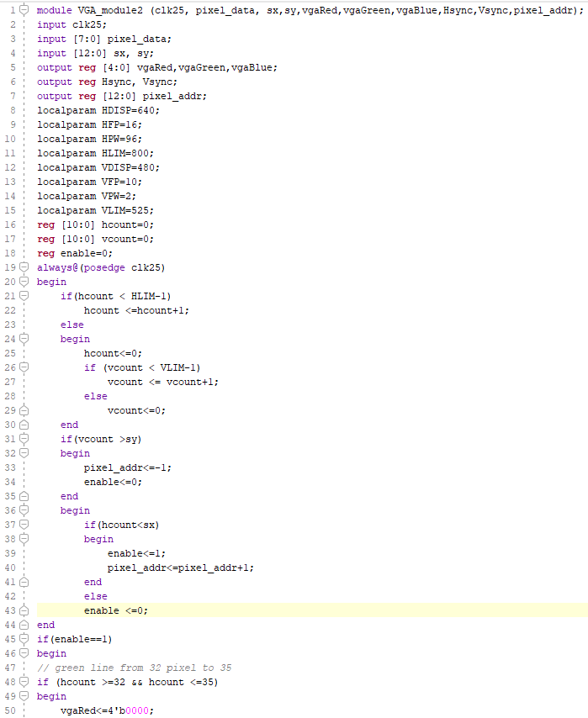This screenshot has height=718, width=588.
Task: Collapse the fold marker at line 20 begin
Action: point(24,281)
